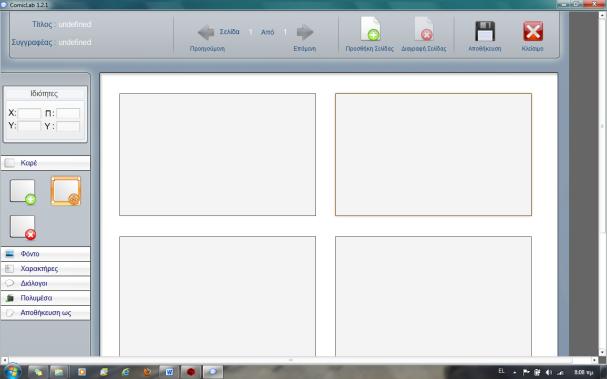Viewport: 607px width, 379px height.
Task: Select the top-left comic panel
Action: [x=218, y=154]
